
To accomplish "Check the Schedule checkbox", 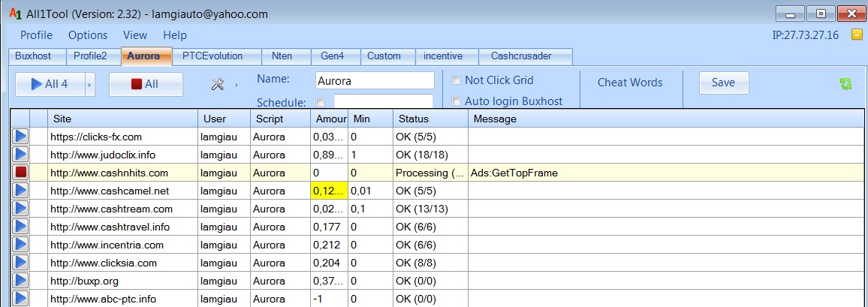I will [321, 102].
